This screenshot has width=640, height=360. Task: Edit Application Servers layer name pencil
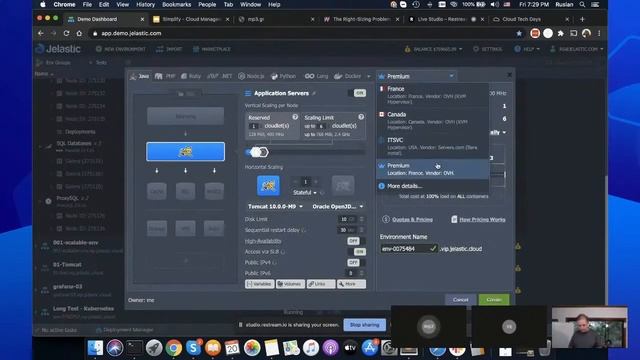314,93
